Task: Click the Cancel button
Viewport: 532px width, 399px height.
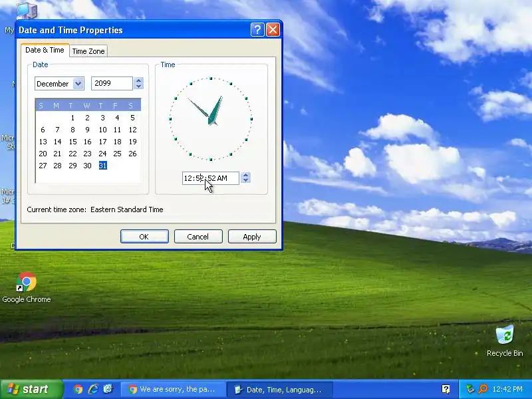Action: click(x=198, y=237)
